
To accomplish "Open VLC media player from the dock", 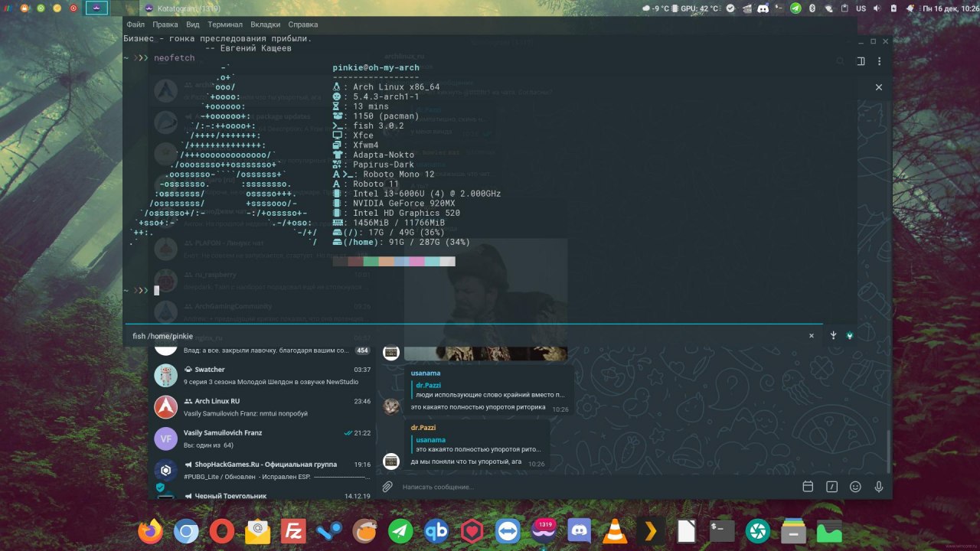I will click(x=615, y=530).
